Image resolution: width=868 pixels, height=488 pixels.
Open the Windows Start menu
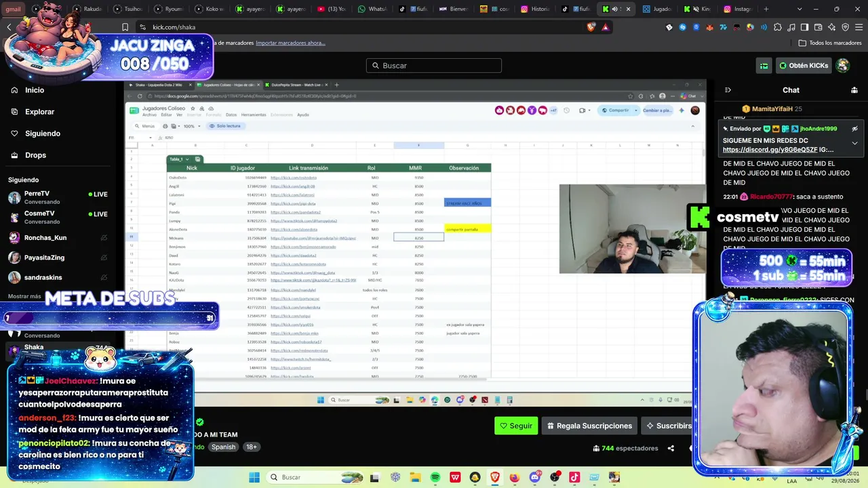point(254,477)
